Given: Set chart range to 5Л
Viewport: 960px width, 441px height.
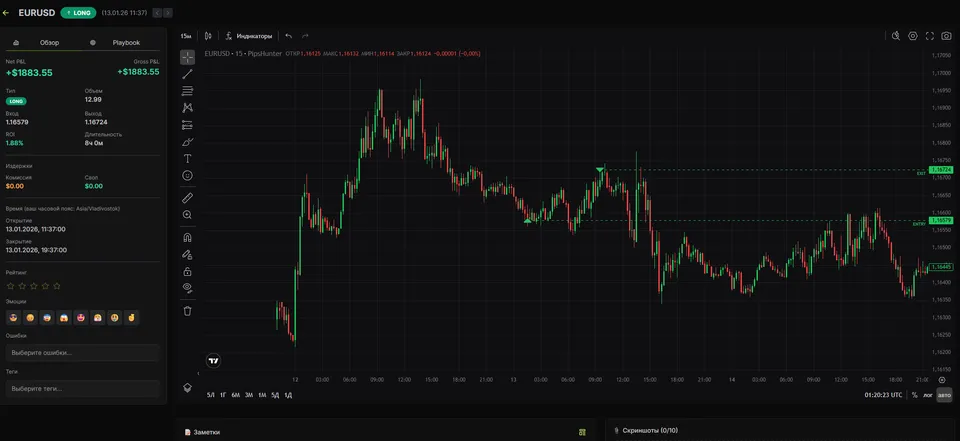Looking at the screenshot, I should [x=211, y=396].
